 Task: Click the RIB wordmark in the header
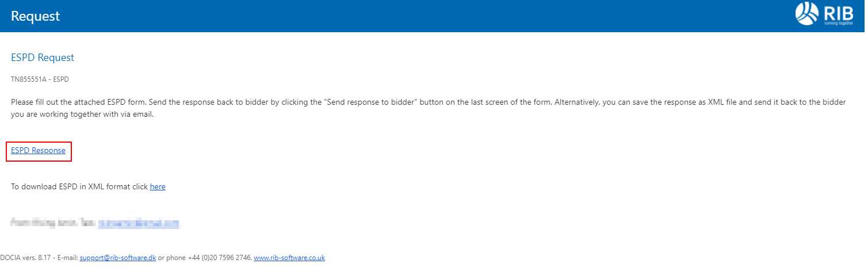(x=838, y=12)
